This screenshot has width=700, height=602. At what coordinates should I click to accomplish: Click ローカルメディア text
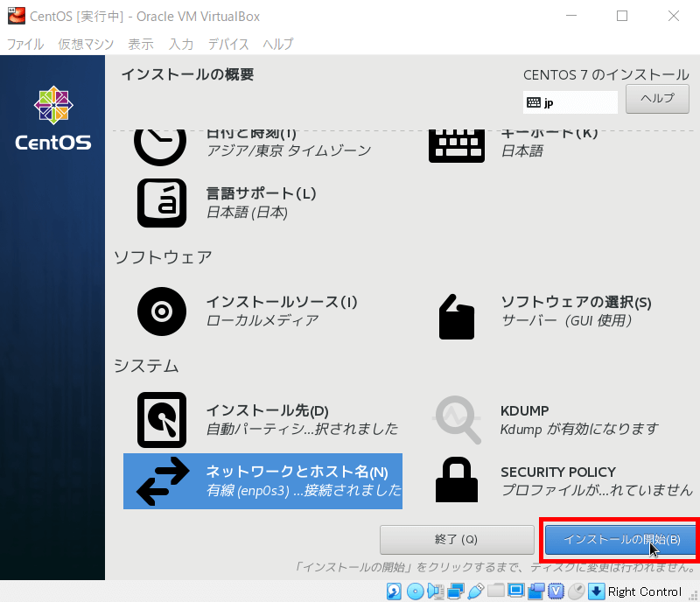(x=262, y=320)
